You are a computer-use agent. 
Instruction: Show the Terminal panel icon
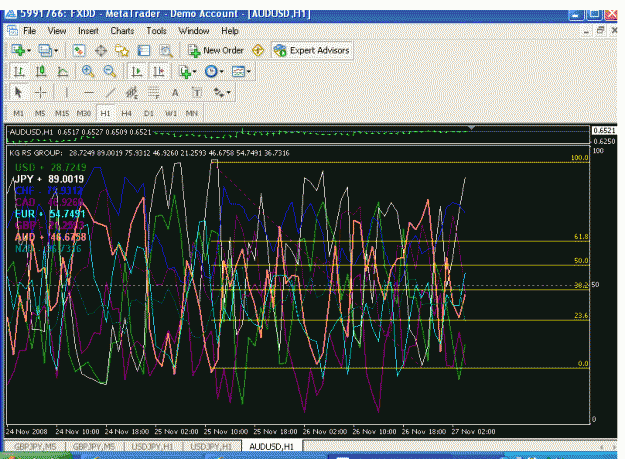pyautogui.click(x=143, y=51)
